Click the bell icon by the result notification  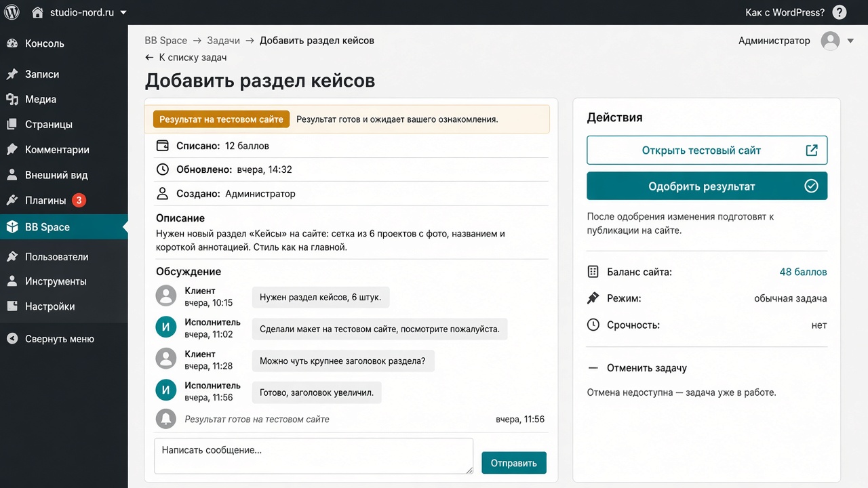166,419
